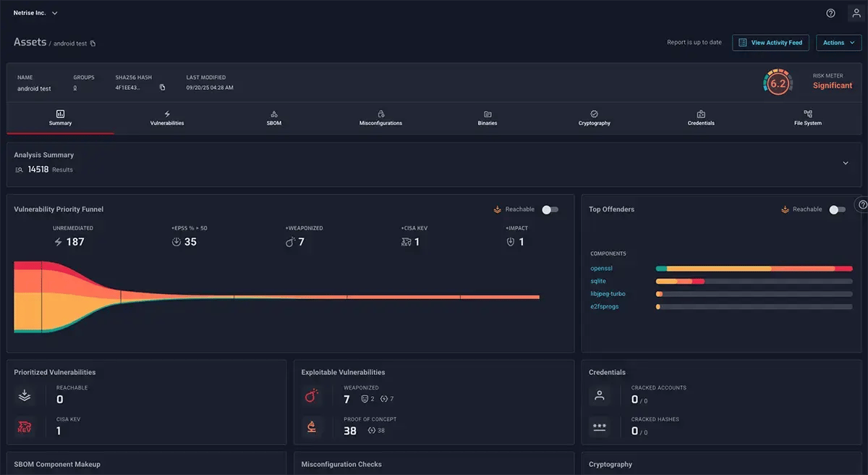Viewport: 868px width, 475px height.
Task: Click the user profile icon at top right
Action: 856,12
